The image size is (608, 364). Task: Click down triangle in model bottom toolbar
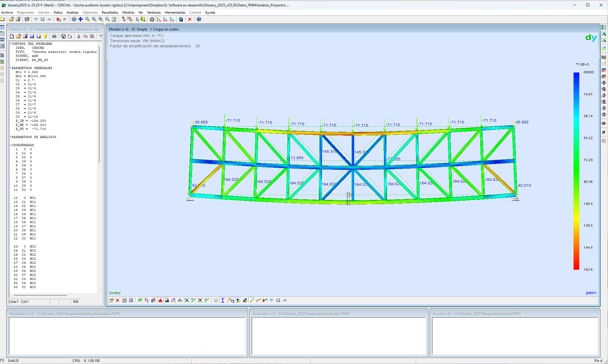(x=271, y=300)
